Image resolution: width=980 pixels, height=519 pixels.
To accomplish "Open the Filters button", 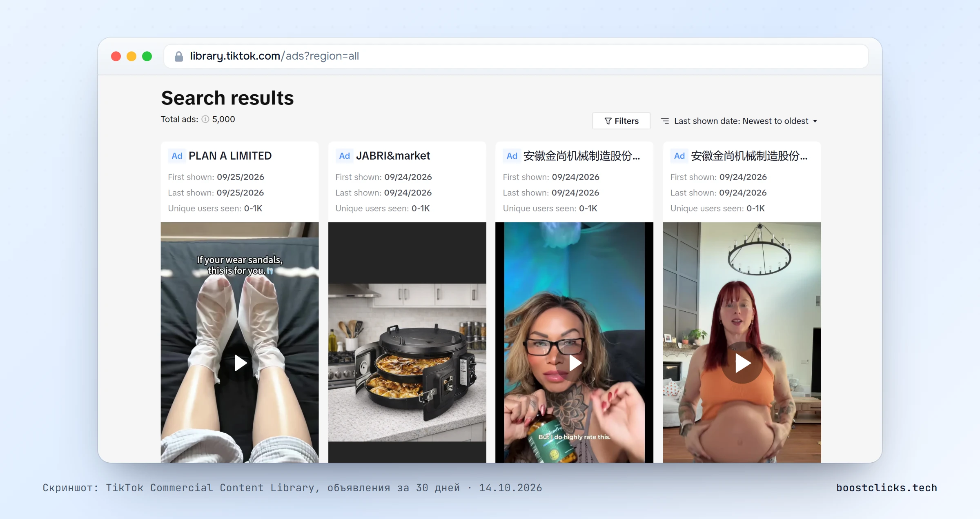I will point(621,121).
